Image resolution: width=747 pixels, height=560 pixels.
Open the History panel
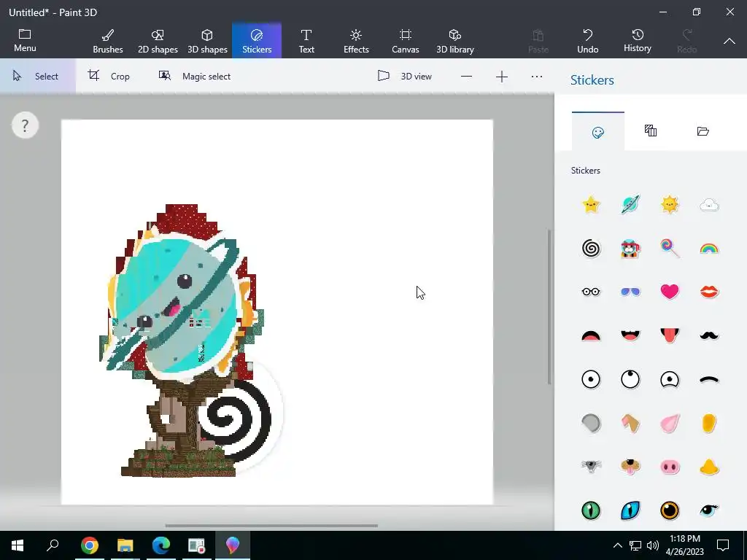(638, 41)
